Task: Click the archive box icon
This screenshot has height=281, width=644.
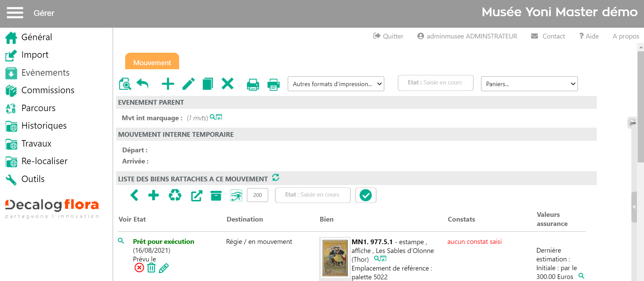Action: [x=216, y=195]
